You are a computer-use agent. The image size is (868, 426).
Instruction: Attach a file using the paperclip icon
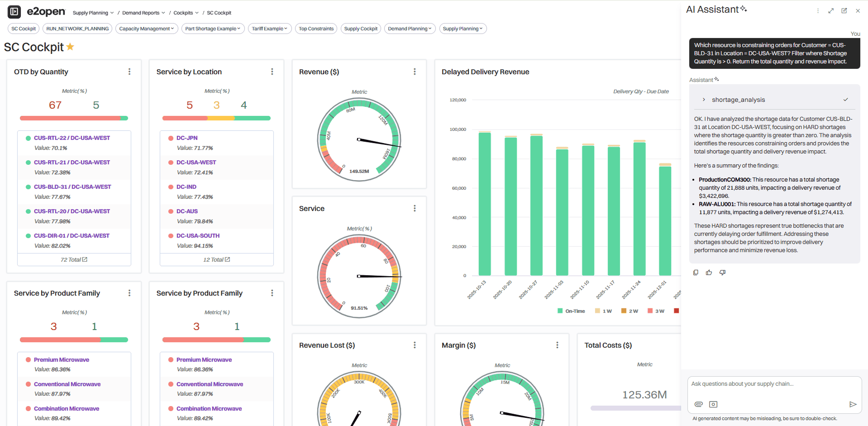698,404
